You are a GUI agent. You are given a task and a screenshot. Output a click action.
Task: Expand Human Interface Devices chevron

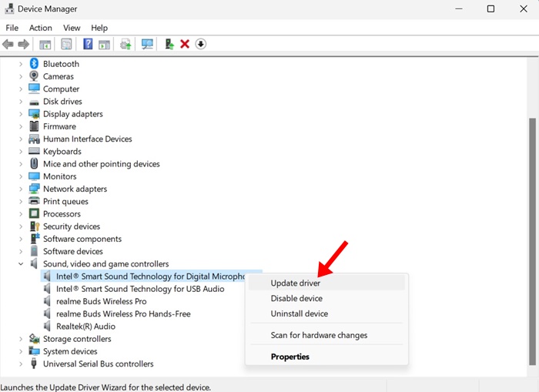click(x=21, y=139)
